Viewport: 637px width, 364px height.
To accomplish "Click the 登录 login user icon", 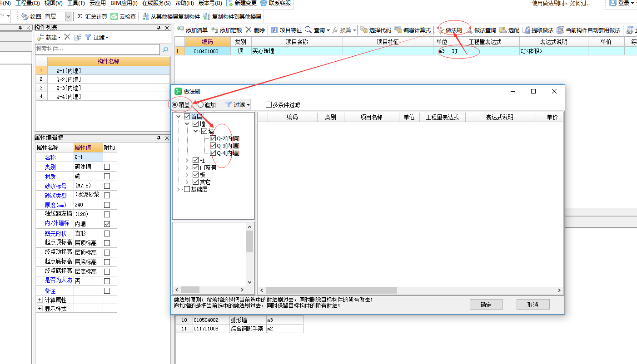I will tap(613, 3).
